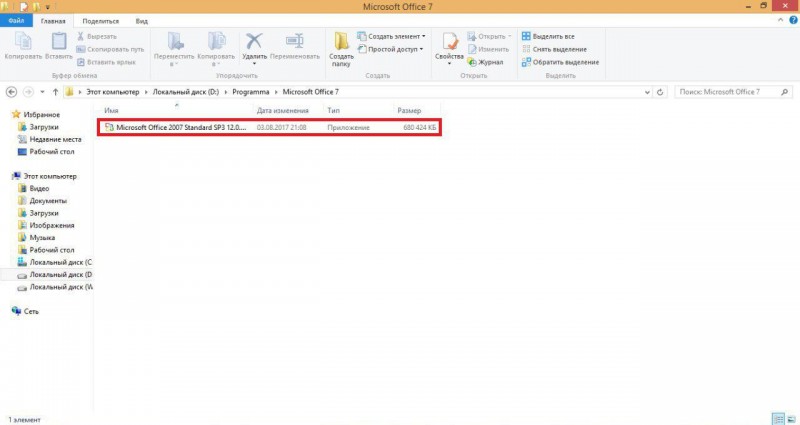Go up one folder level arrow
Image resolution: width=800 pixels, height=425 pixels.
55,92
